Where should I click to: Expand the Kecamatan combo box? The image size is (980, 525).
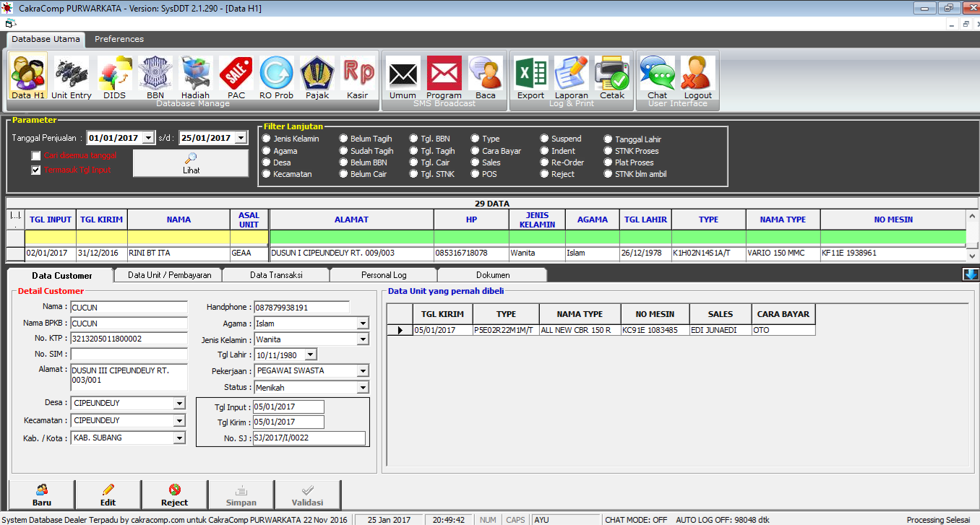click(x=179, y=421)
